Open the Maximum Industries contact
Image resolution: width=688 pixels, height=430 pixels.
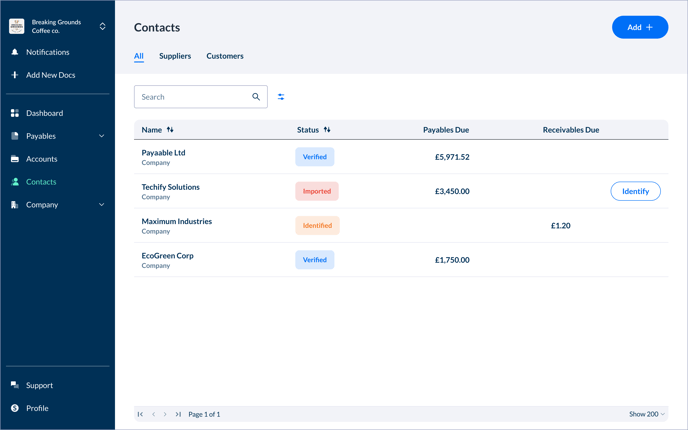click(176, 221)
